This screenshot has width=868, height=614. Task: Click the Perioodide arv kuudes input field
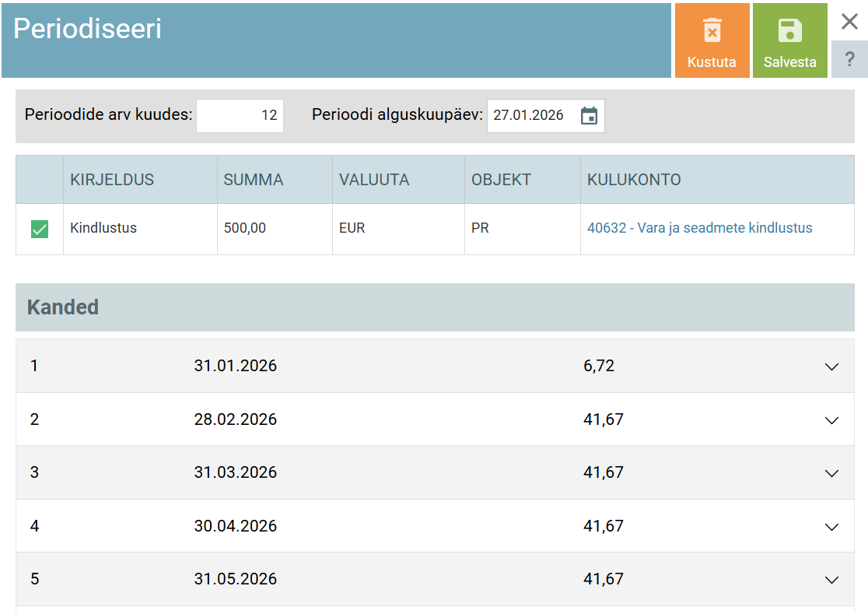coord(240,116)
